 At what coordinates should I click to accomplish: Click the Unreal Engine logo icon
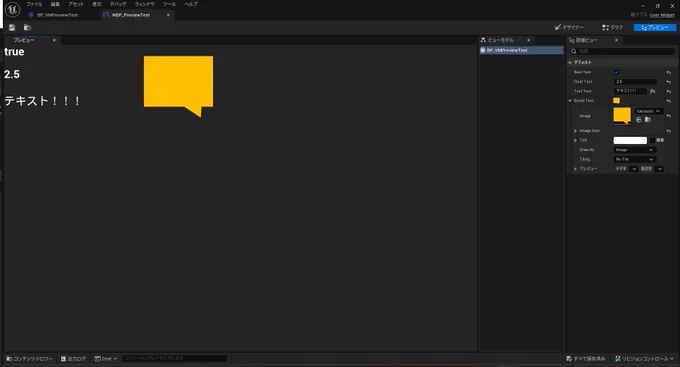13,9
